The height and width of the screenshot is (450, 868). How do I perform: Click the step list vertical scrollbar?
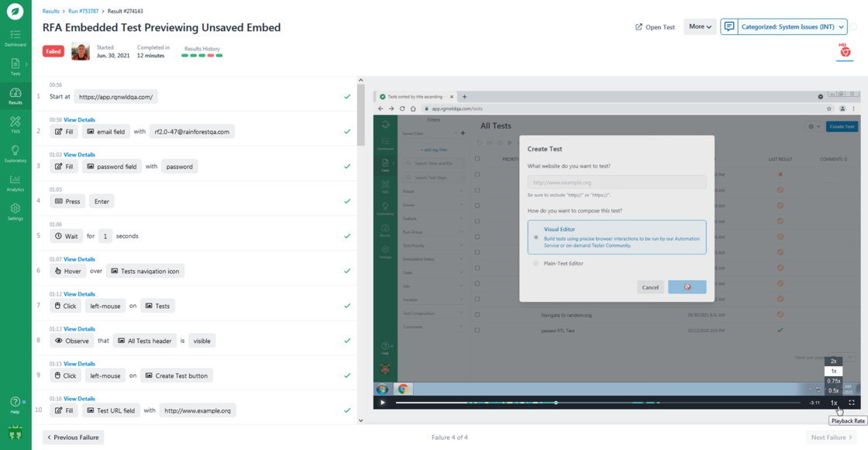click(360, 115)
